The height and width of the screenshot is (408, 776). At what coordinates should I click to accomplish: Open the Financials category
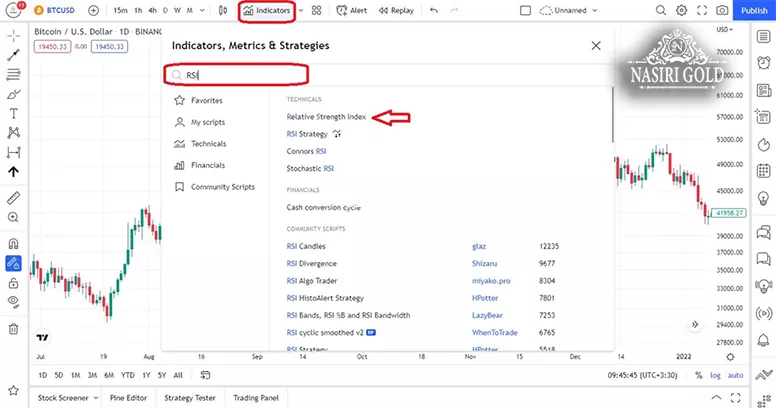(x=199, y=165)
